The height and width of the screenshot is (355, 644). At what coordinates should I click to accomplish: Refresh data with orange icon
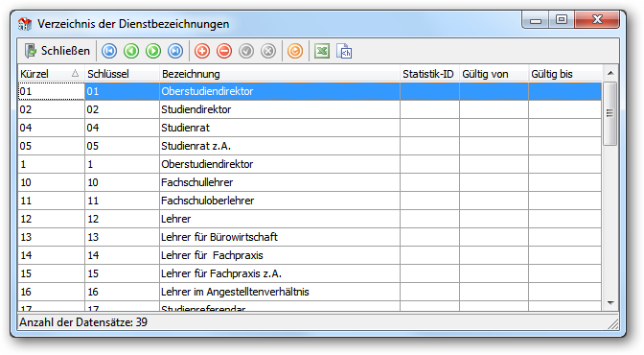(295, 51)
